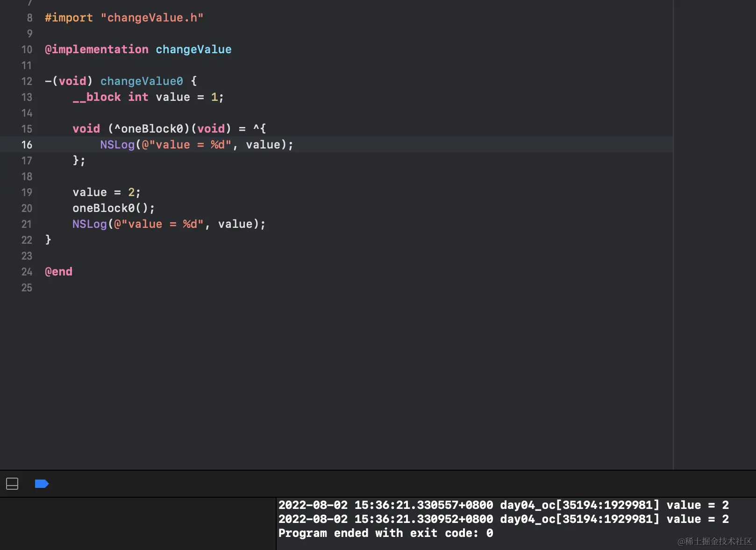Click the @implementation keyword
This screenshot has height=550, width=756.
pyautogui.click(x=97, y=49)
